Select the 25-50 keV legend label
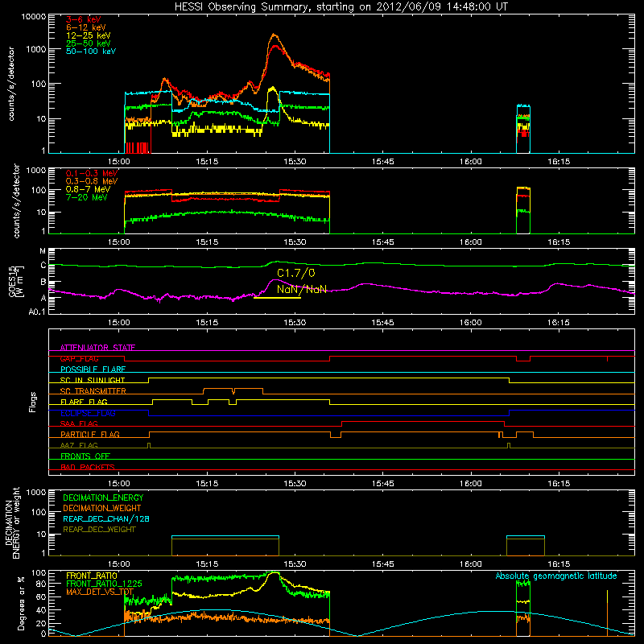This screenshot has height=644, width=644. point(88,43)
